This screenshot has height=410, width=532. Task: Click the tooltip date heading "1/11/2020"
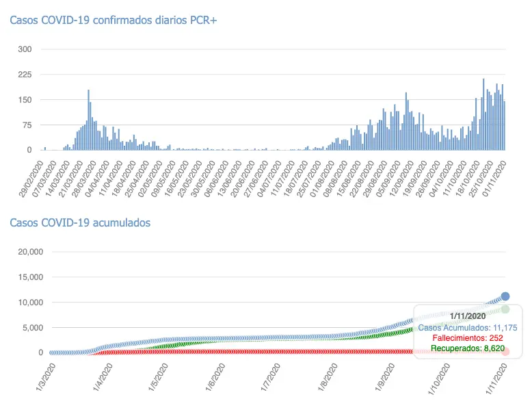click(468, 316)
